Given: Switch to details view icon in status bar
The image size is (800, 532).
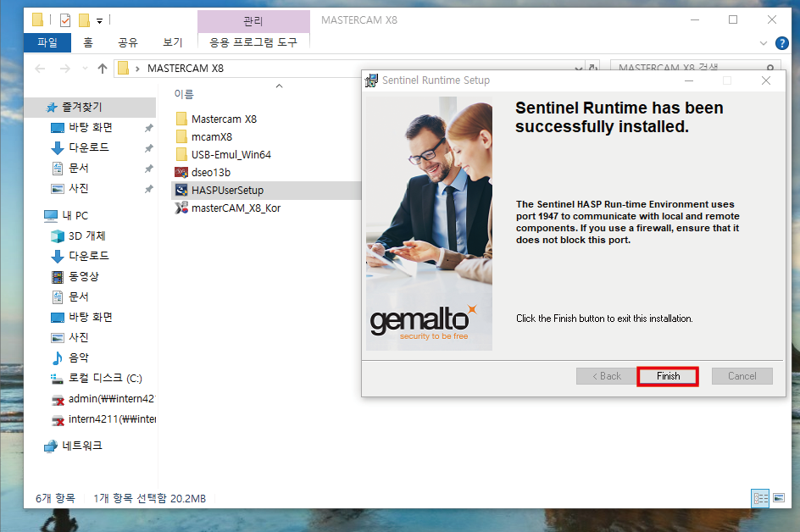Looking at the screenshot, I should 760,498.
